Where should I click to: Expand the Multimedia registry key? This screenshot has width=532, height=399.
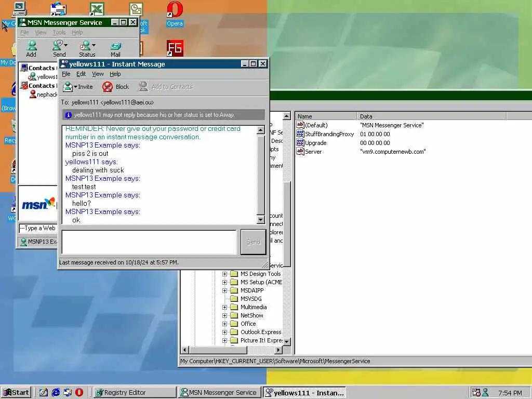[x=224, y=307]
